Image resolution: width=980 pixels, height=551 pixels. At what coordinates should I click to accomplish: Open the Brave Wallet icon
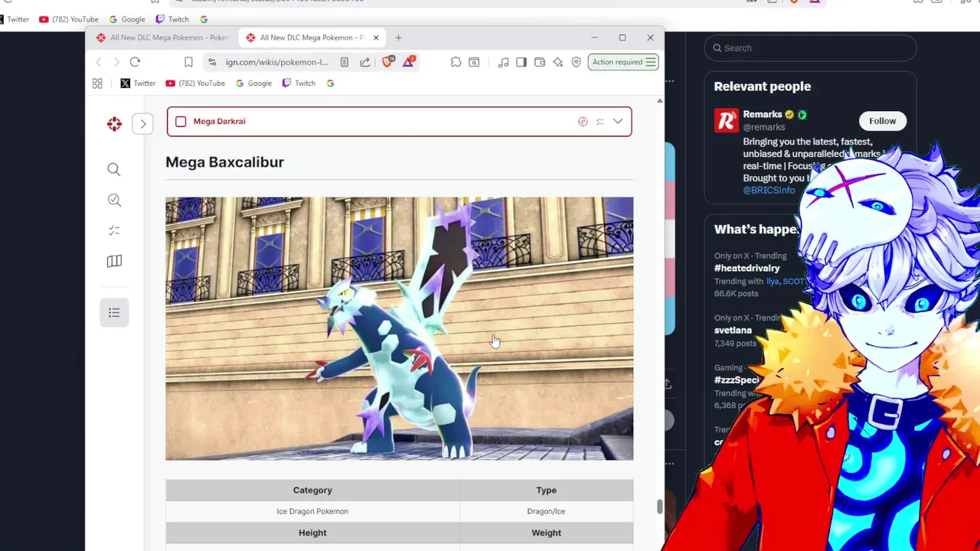point(540,62)
